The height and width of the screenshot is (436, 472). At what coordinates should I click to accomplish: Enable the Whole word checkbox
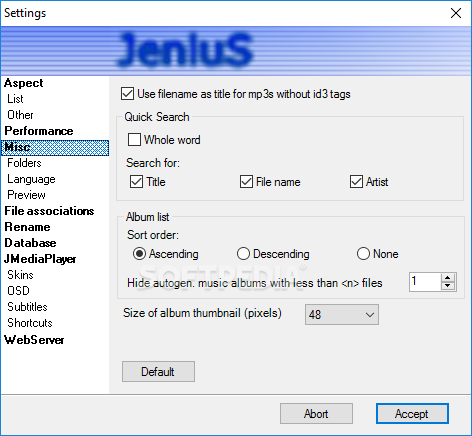(x=134, y=140)
